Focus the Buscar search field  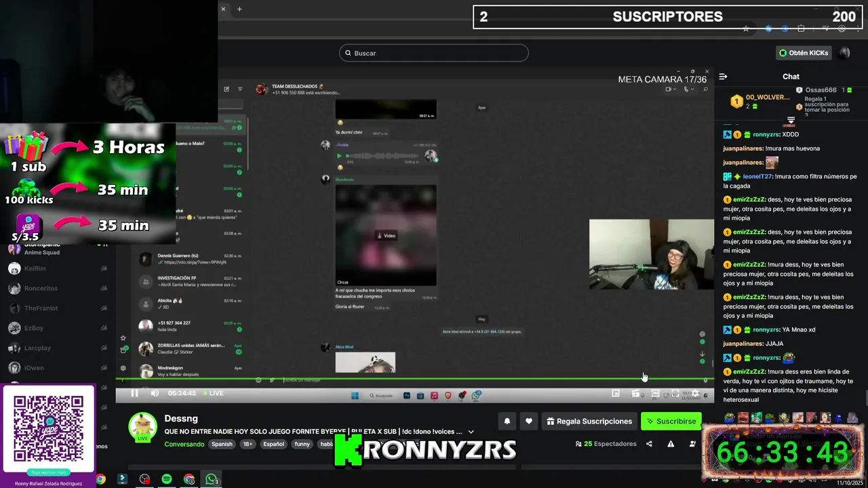(434, 53)
